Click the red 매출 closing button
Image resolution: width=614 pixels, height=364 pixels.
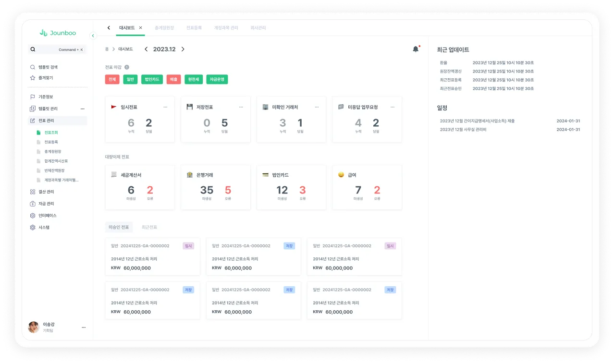(x=173, y=80)
